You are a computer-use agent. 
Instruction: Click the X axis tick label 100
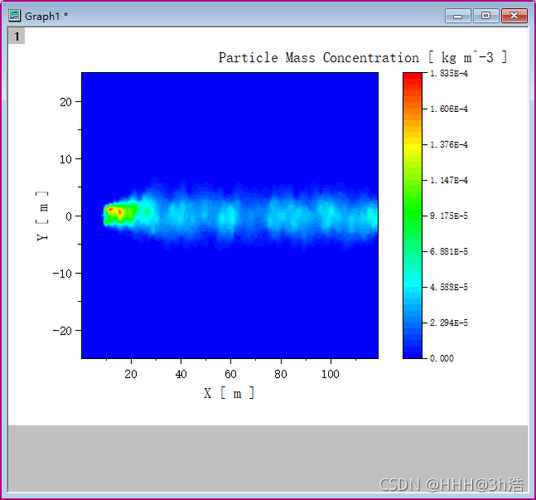coord(330,374)
